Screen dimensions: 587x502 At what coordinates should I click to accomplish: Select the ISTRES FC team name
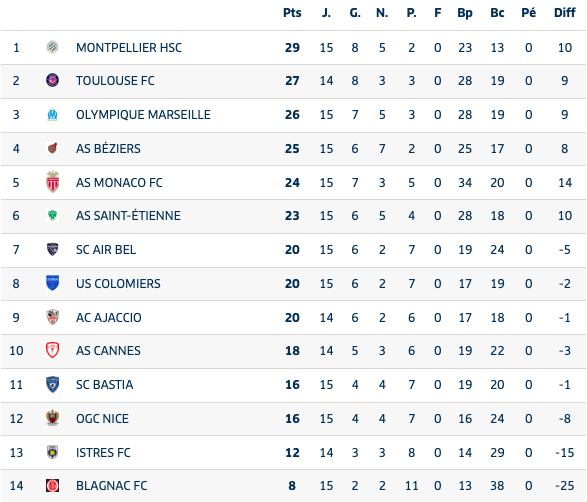pyautogui.click(x=103, y=453)
